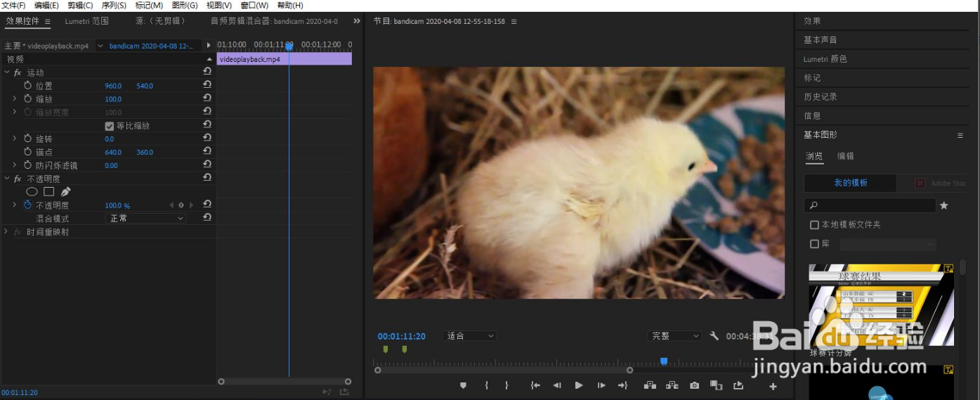The image size is (980, 400).
Task: Reset the 缩放 parameter
Action: tap(207, 98)
